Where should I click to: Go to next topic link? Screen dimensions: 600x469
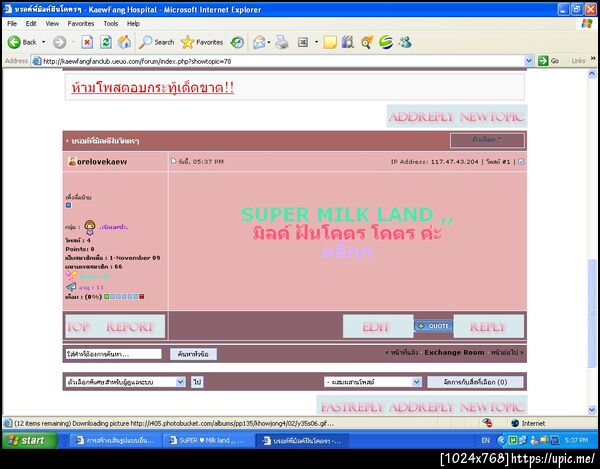point(507,352)
